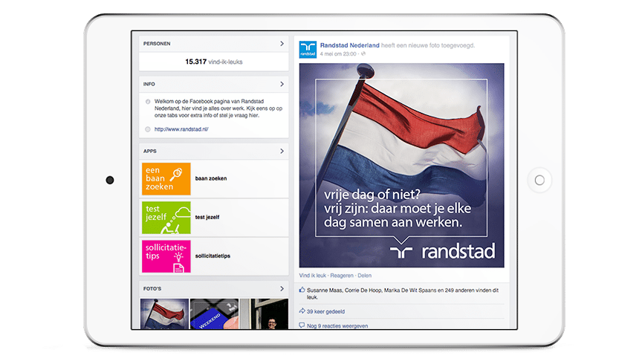Click the info bullet icon beside welcome text
639x364 pixels.
[148, 102]
